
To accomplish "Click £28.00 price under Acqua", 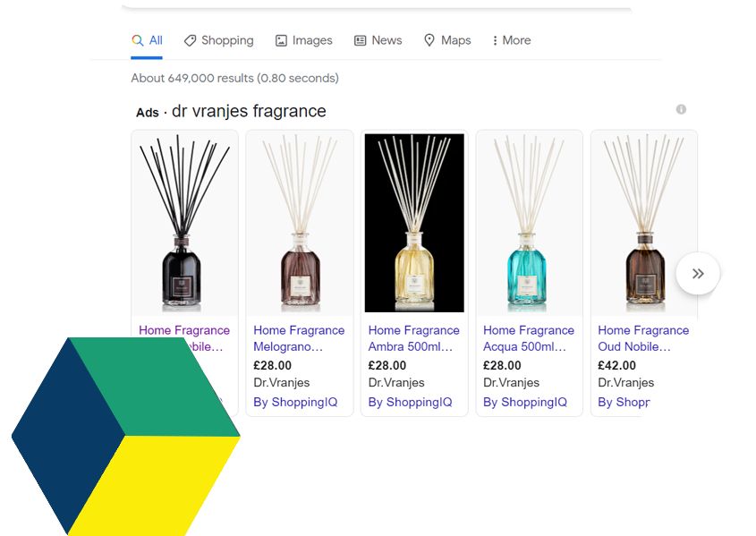I will (502, 365).
